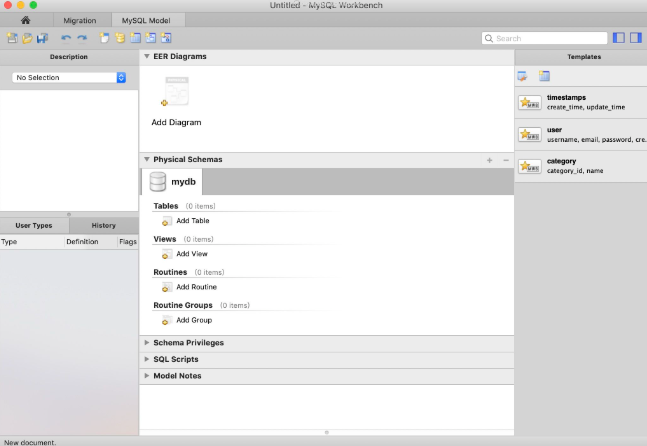
Task: Open a model file from disk
Action: click(27, 38)
